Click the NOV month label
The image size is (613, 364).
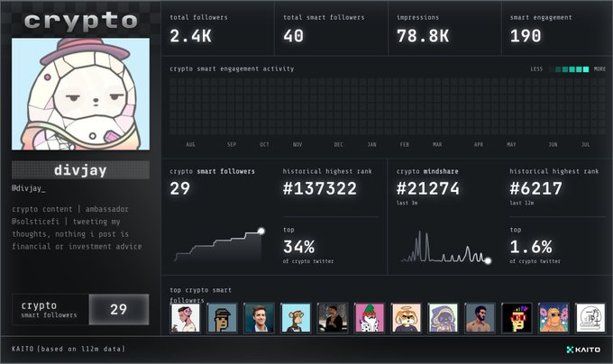[x=297, y=144]
